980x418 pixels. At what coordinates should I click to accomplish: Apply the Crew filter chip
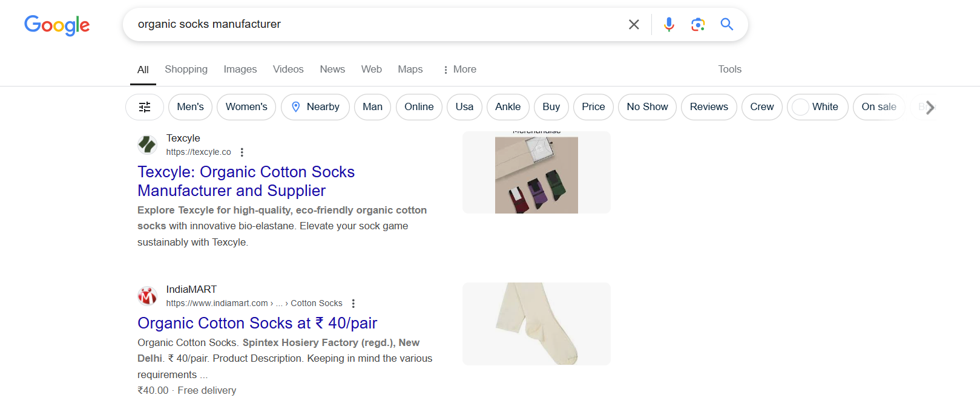(762, 107)
